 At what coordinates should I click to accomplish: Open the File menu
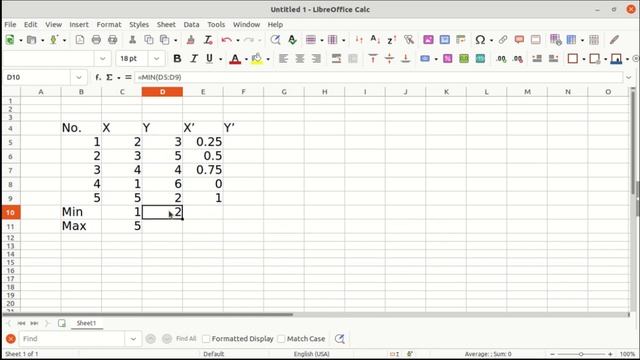click(x=10, y=24)
